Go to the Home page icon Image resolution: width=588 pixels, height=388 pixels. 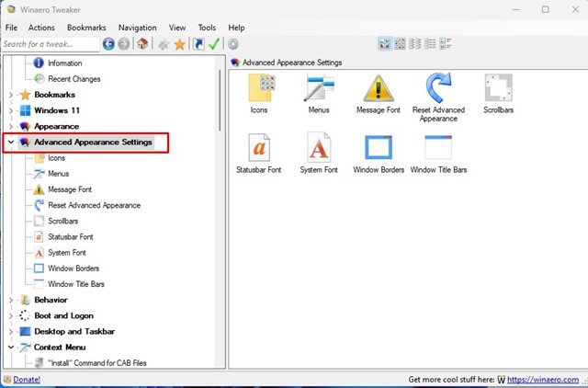point(142,44)
